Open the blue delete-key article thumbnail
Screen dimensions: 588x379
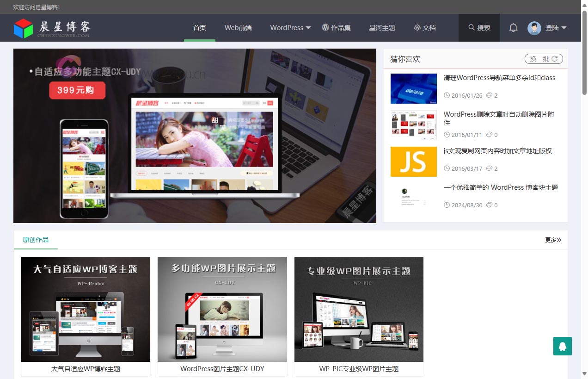pos(413,88)
